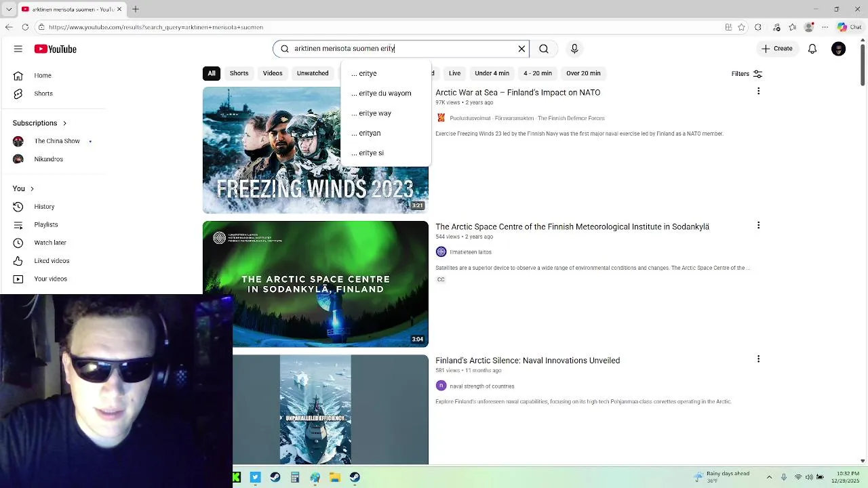Open the Copilot Chat button
Image resolution: width=868 pixels, height=488 pixels.
click(x=849, y=27)
